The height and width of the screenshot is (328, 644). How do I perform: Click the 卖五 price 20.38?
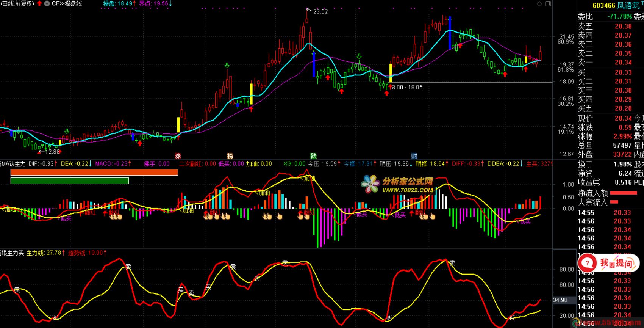[623, 26]
